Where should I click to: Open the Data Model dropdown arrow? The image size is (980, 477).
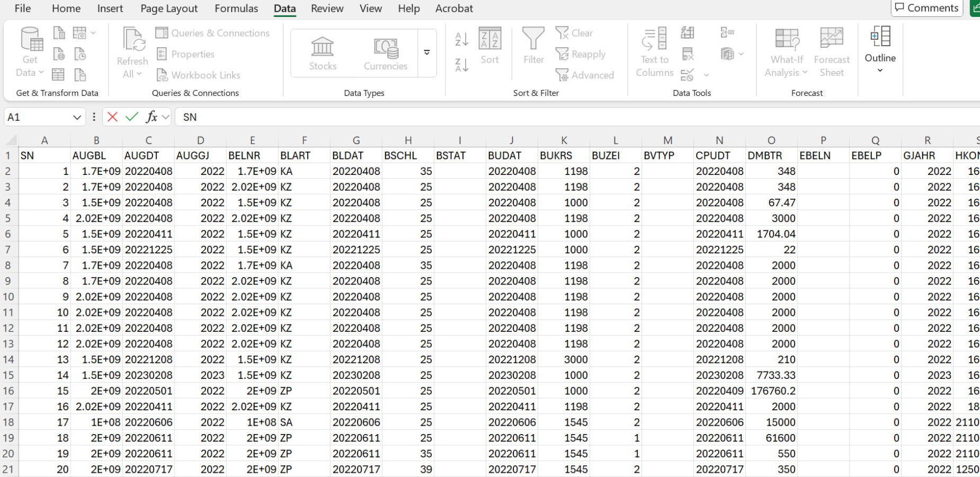click(741, 54)
